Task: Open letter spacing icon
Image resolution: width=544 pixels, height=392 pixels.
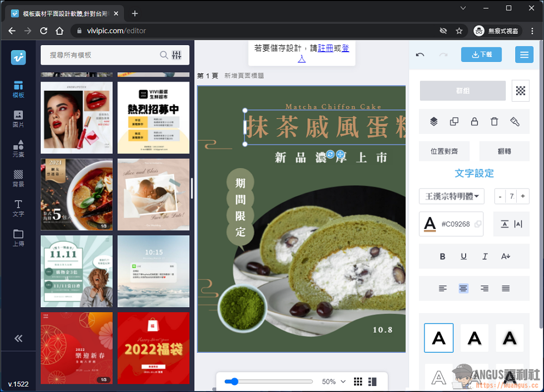Action: coord(518,224)
